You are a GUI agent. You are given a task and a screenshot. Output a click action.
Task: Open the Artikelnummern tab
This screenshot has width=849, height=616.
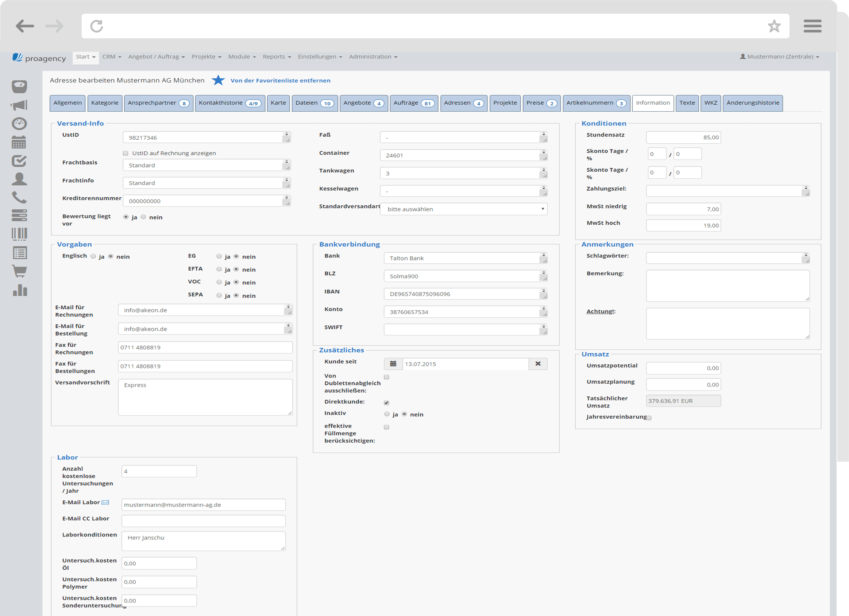click(596, 103)
